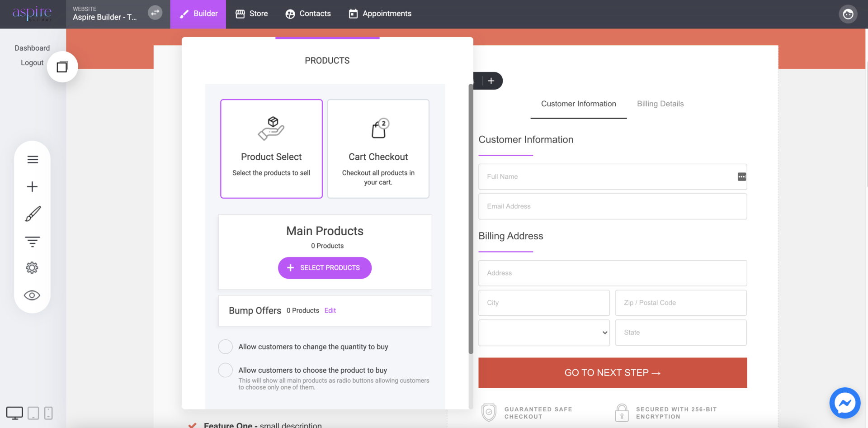Switch website using the swap arrows icon

155,13
